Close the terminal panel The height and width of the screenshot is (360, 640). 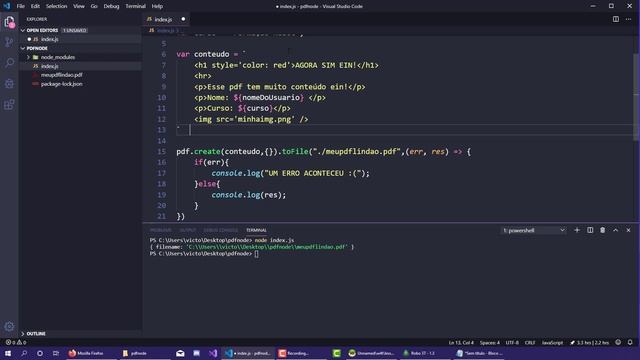tap(628, 230)
